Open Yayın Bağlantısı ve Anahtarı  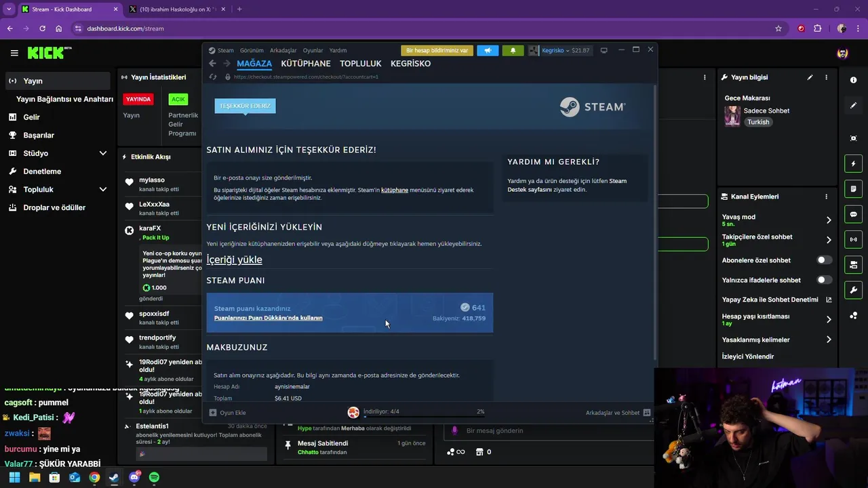[64, 99]
